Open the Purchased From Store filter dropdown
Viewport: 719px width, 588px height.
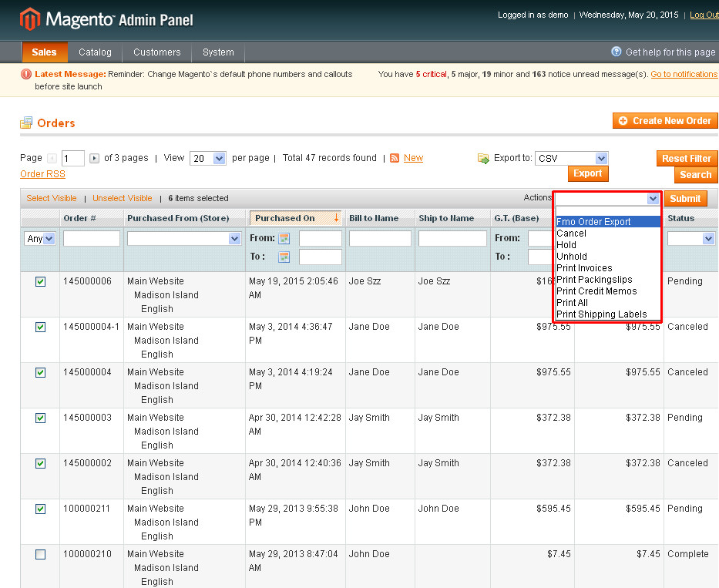coord(184,238)
